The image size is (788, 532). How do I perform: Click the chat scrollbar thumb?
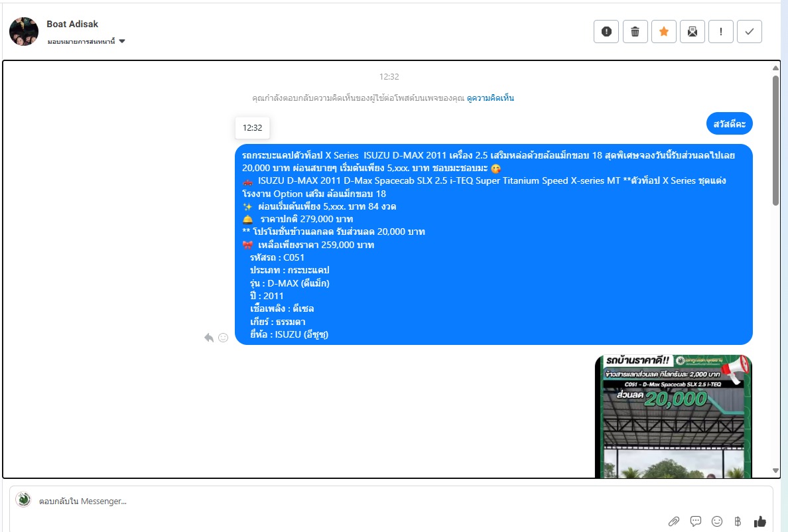tap(775, 140)
